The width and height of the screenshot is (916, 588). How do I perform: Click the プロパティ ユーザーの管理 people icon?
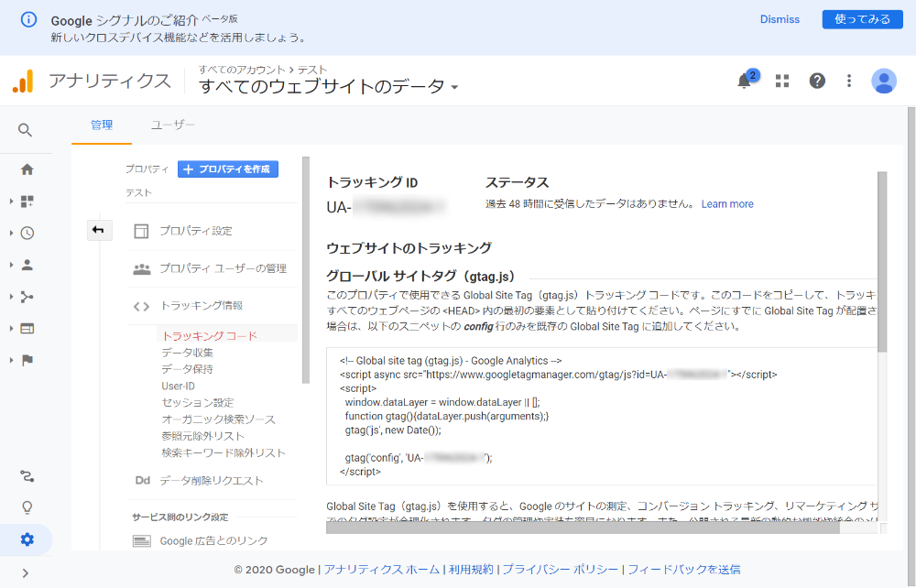(141, 268)
